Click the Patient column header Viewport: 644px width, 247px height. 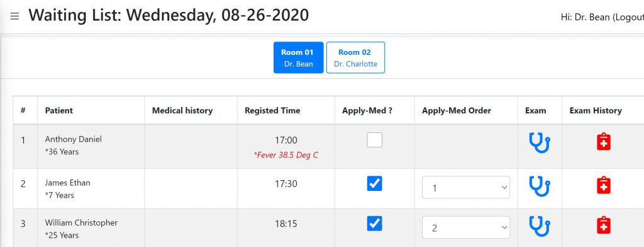pyautogui.click(x=58, y=110)
